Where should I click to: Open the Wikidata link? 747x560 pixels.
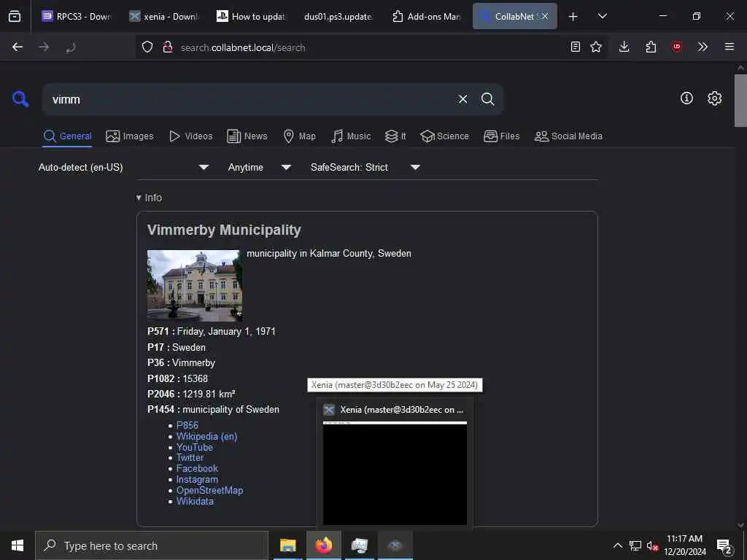[195, 502]
